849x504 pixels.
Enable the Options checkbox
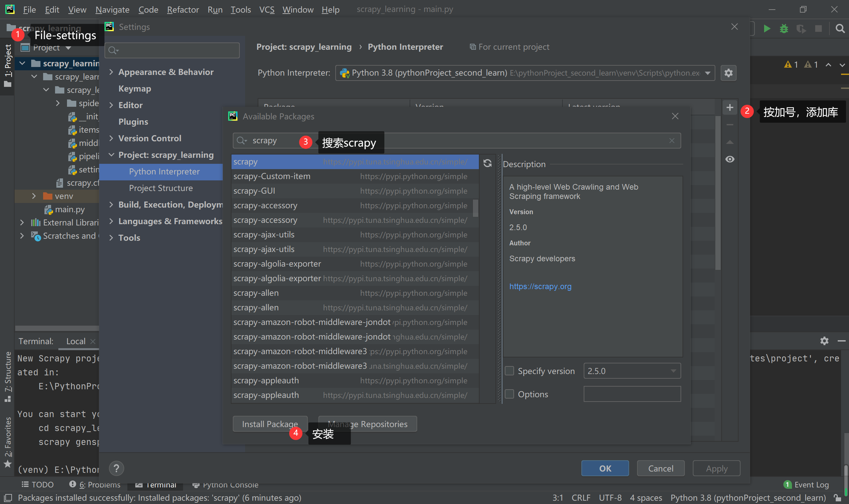coord(509,394)
